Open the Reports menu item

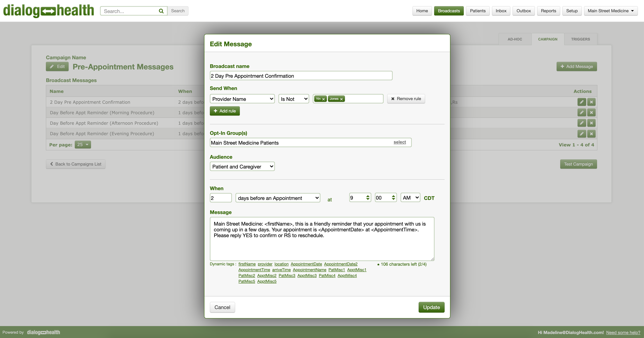pyautogui.click(x=548, y=11)
